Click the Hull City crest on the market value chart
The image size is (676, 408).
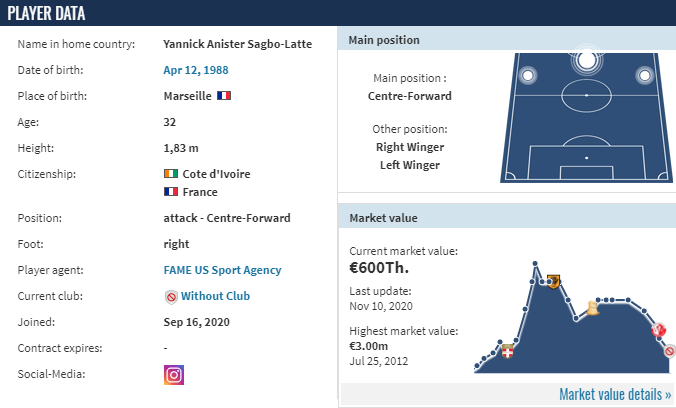[553, 281]
